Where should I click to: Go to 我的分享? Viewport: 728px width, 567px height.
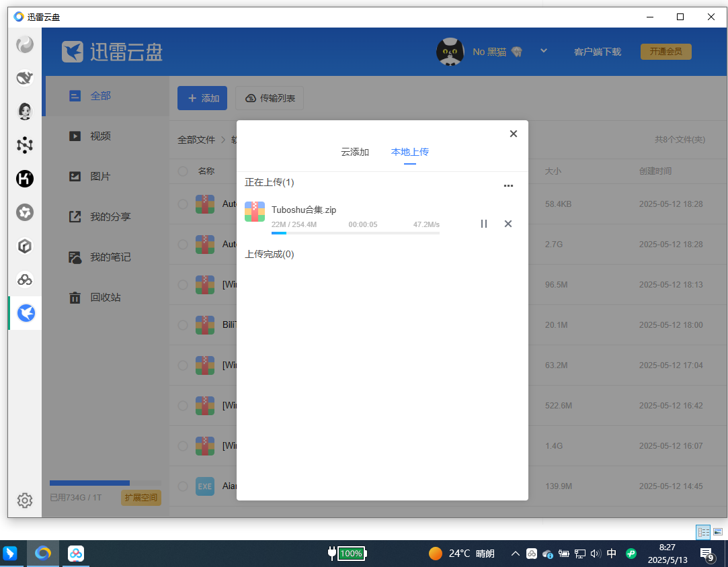click(108, 217)
